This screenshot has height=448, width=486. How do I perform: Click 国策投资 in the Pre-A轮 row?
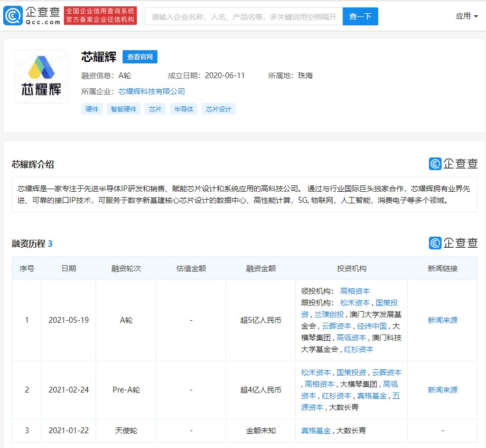point(351,372)
